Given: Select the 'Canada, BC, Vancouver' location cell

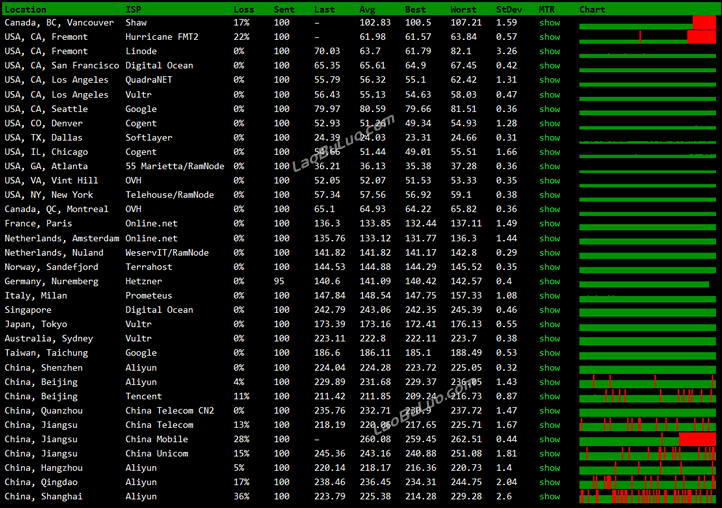Looking at the screenshot, I should click(59, 23).
